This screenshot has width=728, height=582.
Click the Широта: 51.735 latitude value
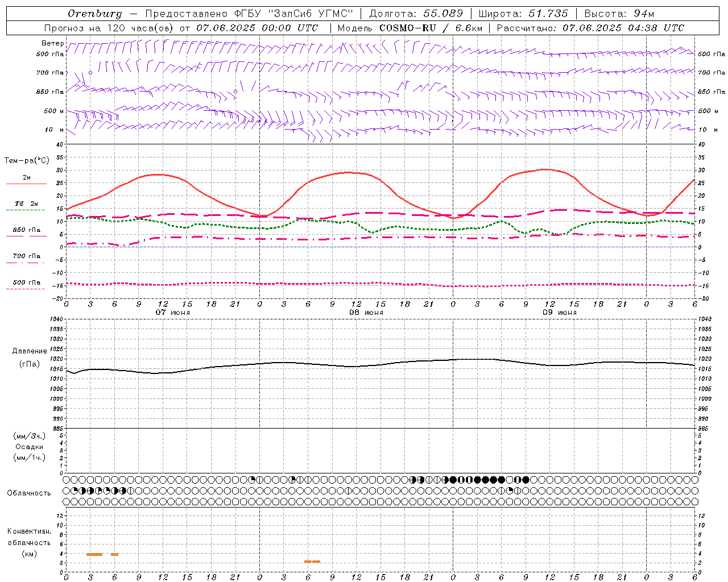(x=523, y=14)
